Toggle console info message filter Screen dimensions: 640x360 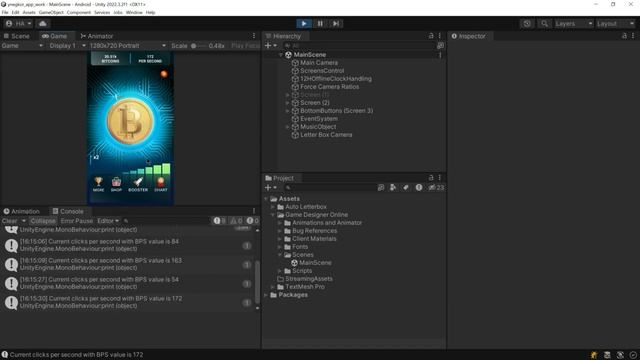[220, 221]
